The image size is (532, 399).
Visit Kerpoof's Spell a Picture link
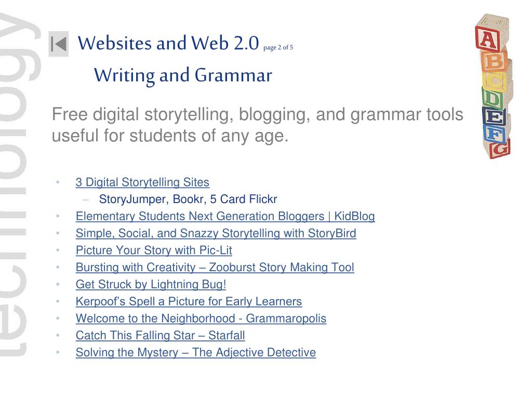pyautogui.click(x=189, y=301)
